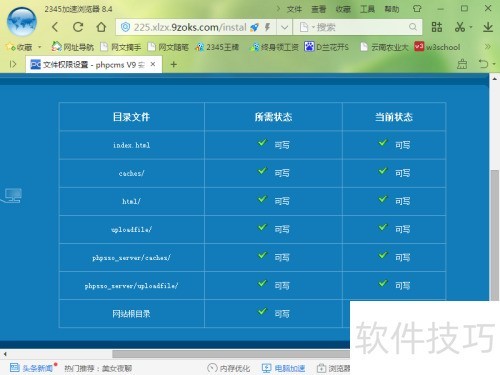Screen dimensions: 500x375
Task: Open 头条新闻 in status bar
Action: click(x=32, y=368)
